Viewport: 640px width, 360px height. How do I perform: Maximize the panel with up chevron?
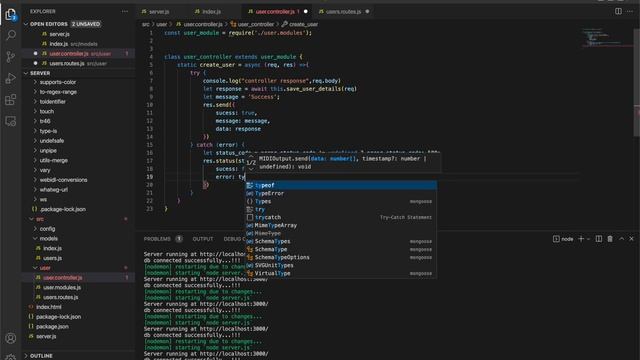[621, 239]
